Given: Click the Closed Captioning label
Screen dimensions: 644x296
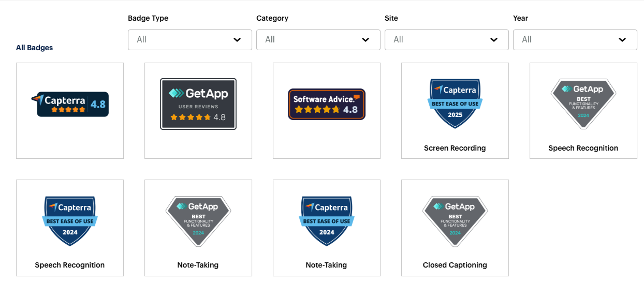Looking at the screenshot, I should pyautogui.click(x=455, y=265).
